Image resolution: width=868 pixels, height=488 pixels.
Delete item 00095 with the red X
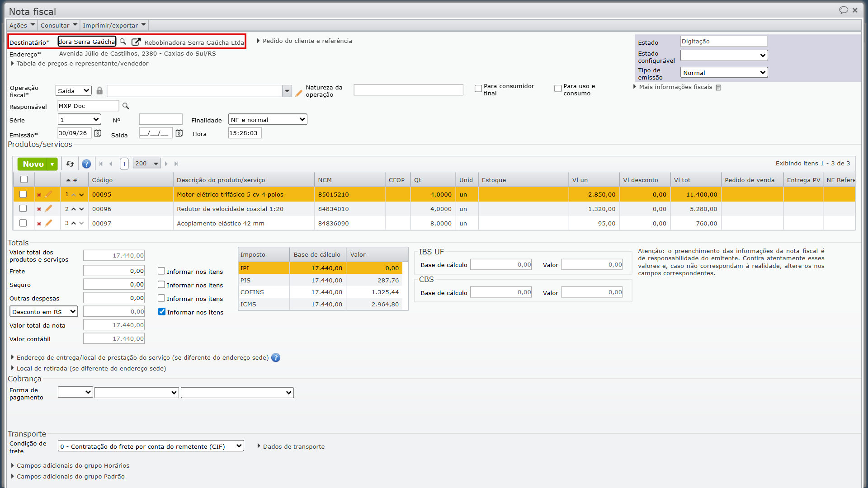tap(39, 195)
